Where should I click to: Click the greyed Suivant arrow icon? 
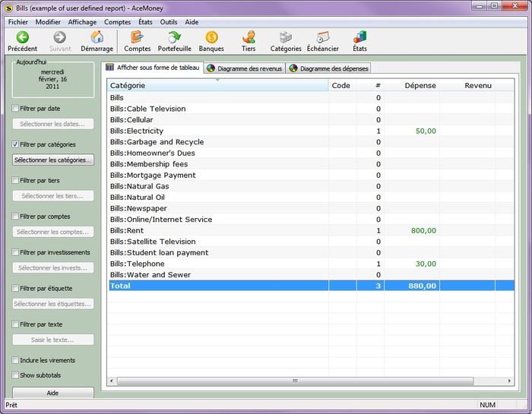pos(60,37)
